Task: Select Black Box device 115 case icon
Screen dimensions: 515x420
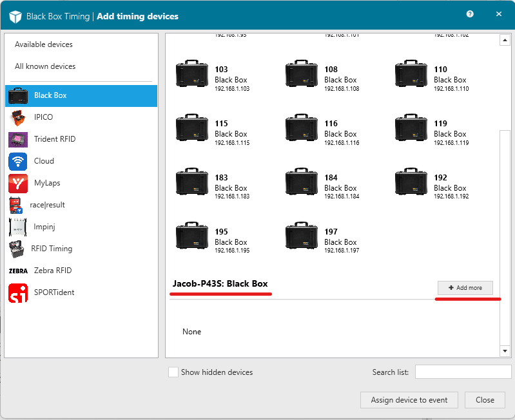Action: (x=192, y=128)
